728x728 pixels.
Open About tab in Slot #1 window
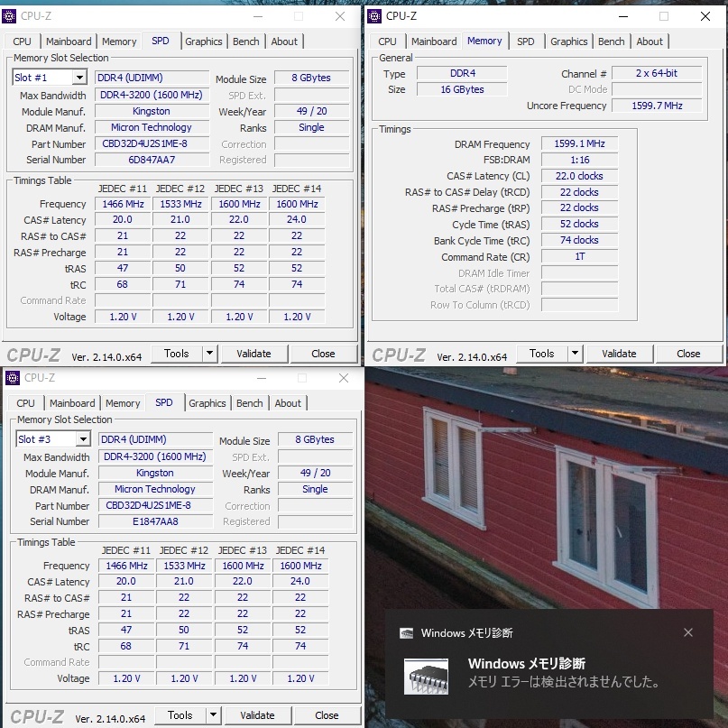(284, 41)
